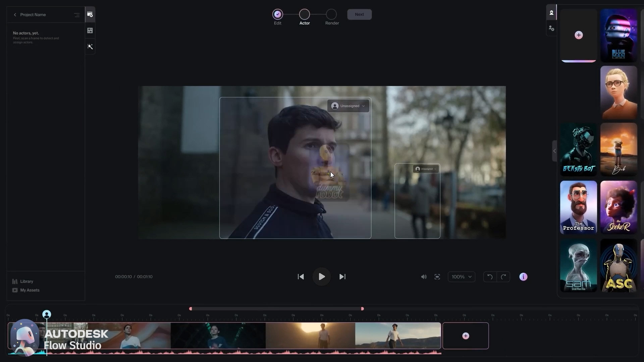Select The Professor character thumbnail
The image size is (644, 362).
(x=578, y=207)
